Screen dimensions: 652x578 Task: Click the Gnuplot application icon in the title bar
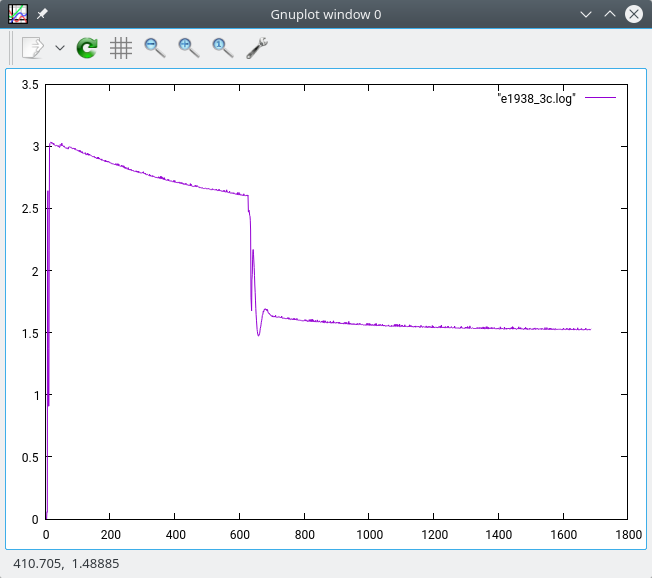[x=18, y=14]
